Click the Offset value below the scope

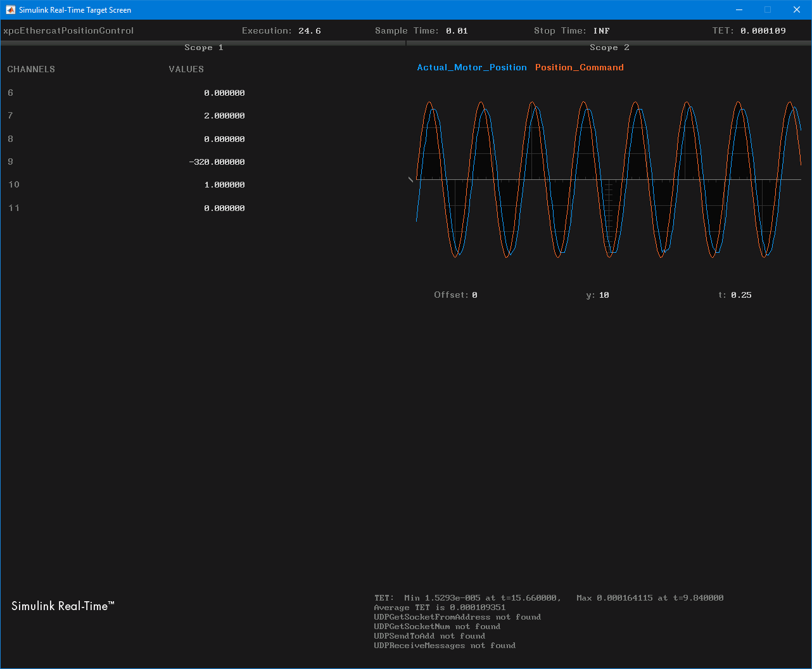coord(474,295)
